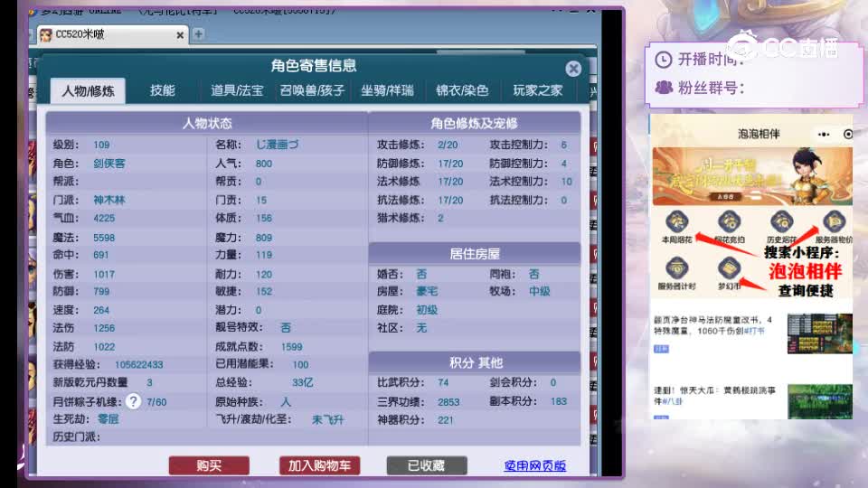Switch to the 玩家之家 tab

tap(537, 90)
